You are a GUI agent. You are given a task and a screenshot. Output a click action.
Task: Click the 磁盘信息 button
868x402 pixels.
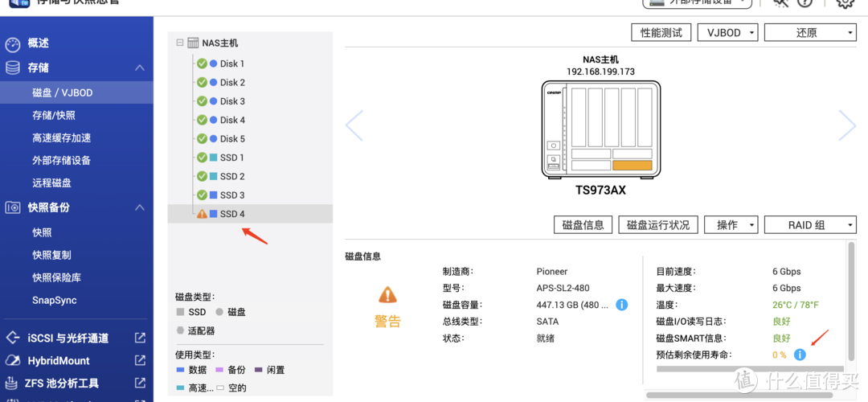[583, 225]
